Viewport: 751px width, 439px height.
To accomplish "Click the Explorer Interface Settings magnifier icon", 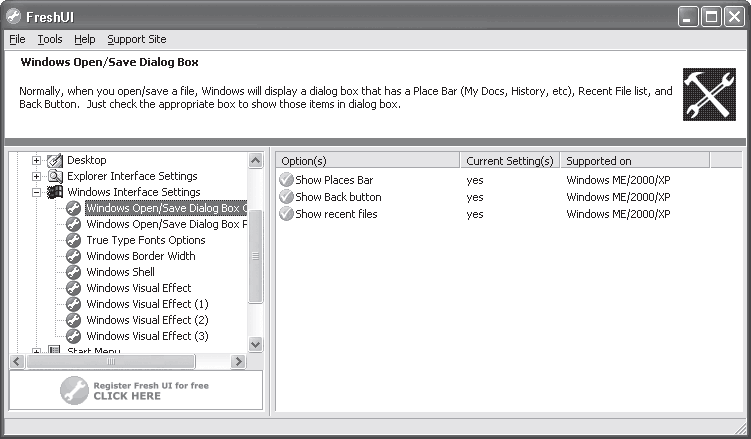I will (x=55, y=176).
